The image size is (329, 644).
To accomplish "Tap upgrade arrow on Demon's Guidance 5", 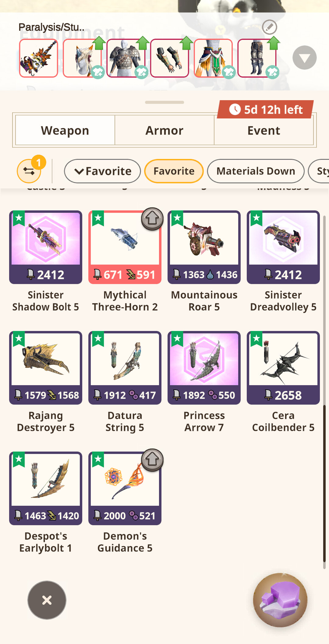I will click(x=152, y=460).
